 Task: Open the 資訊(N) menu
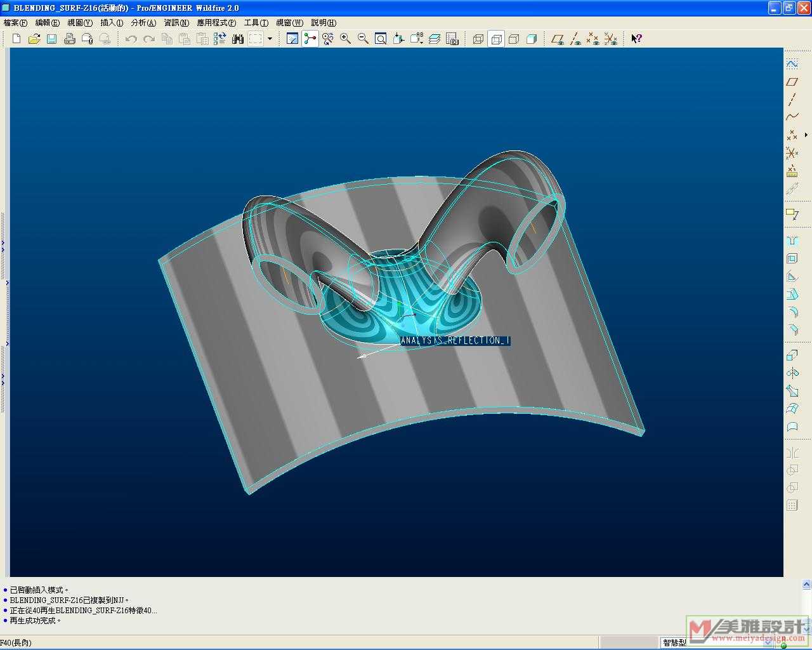176,23
